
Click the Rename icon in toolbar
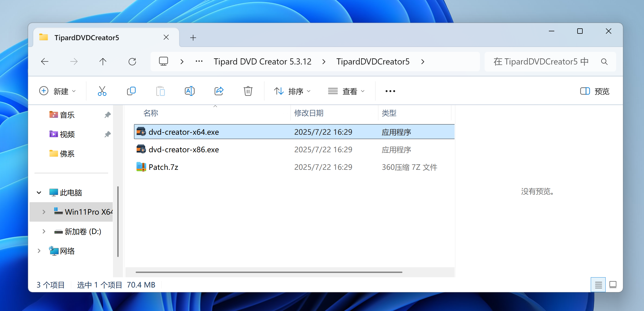(x=189, y=91)
